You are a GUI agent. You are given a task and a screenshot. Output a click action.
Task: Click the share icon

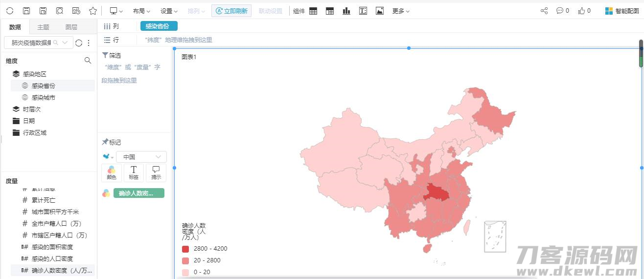point(544,11)
